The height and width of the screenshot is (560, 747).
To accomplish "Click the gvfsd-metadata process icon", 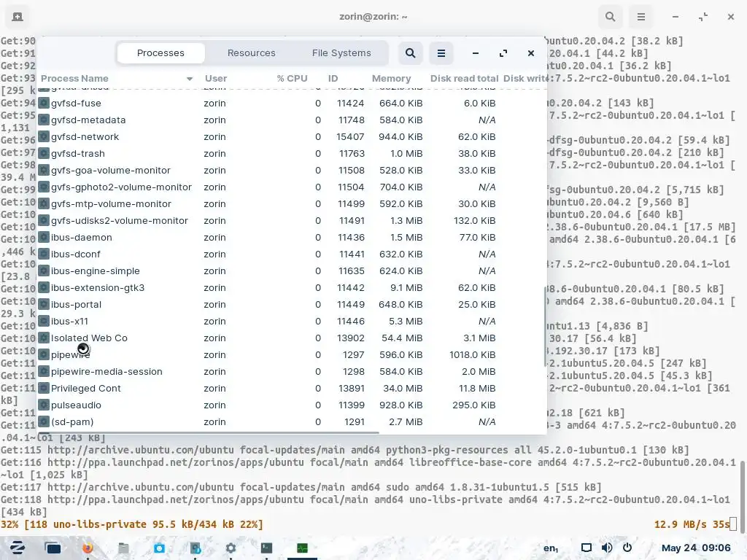I will tap(44, 120).
